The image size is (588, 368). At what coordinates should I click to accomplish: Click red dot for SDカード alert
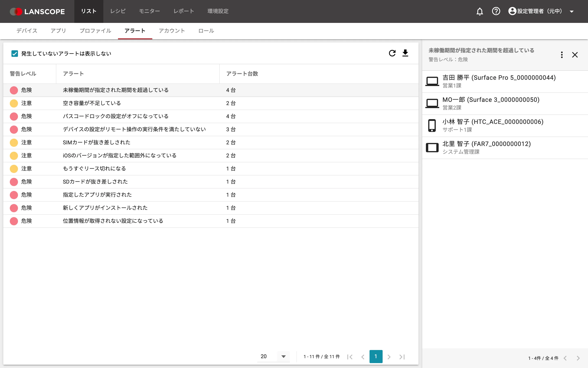14,182
